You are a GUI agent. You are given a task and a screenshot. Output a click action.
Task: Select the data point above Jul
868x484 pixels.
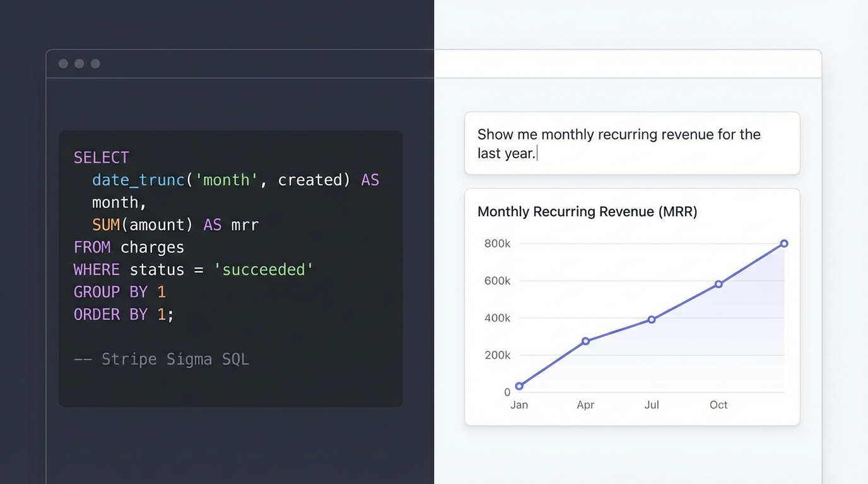coord(651,320)
